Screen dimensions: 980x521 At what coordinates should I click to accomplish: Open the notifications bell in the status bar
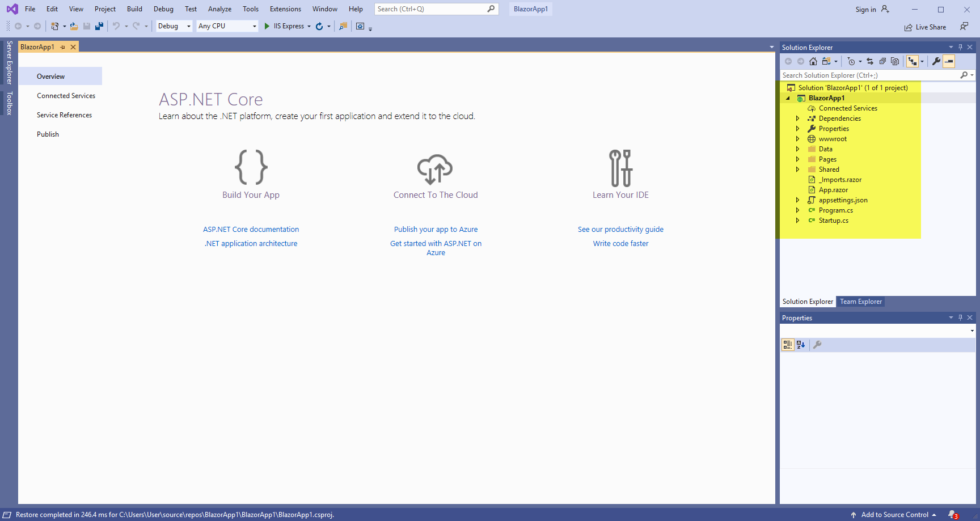pyautogui.click(x=953, y=515)
